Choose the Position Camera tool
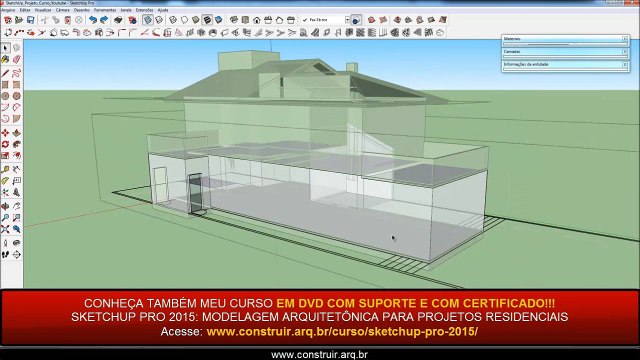 click(x=5, y=243)
